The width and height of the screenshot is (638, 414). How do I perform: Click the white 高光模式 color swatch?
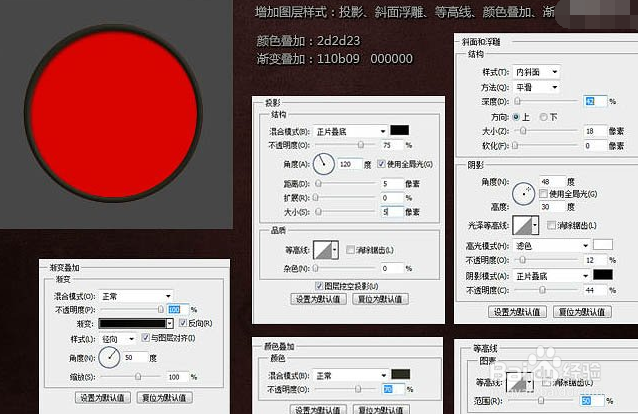coord(603,244)
